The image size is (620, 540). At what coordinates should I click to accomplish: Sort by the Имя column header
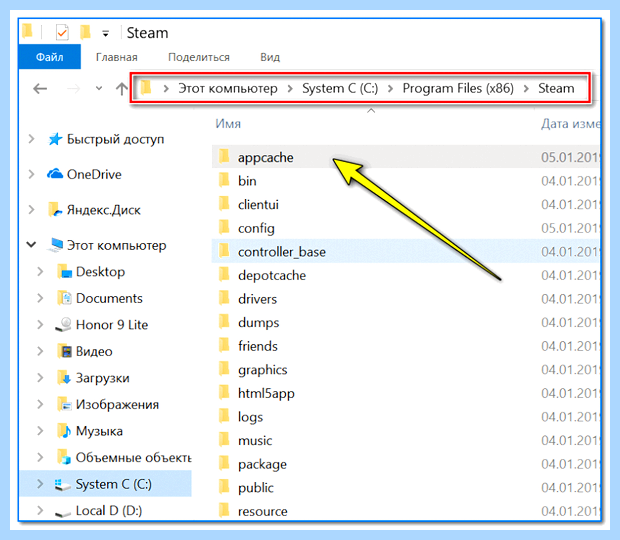tap(228, 124)
